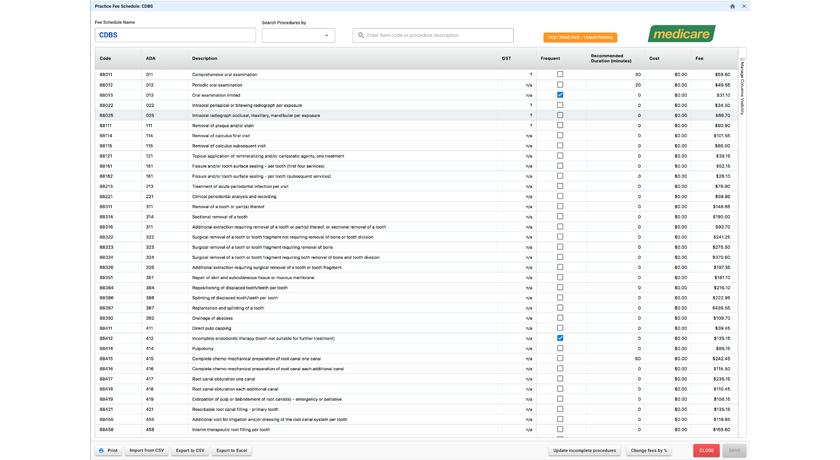This screenshot has height=460, width=840.
Task: Tick Frequent for Direct pulp capping
Action: (x=560, y=328)
